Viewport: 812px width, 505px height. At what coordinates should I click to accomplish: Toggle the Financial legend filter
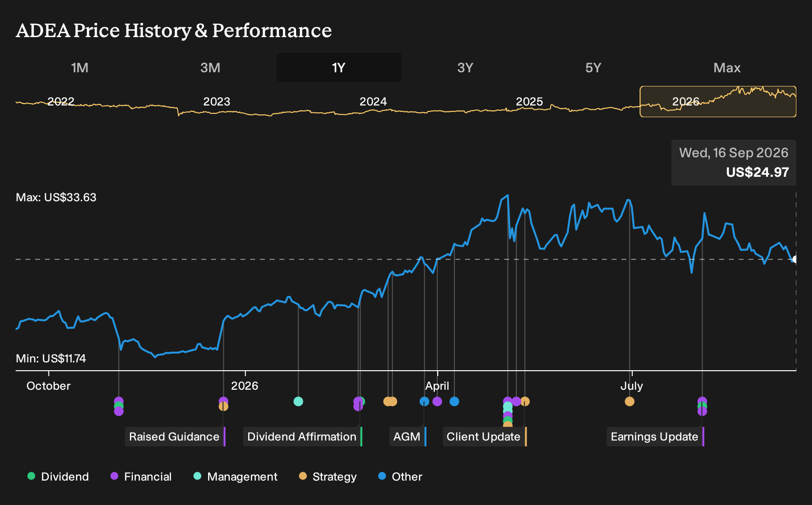141,476
